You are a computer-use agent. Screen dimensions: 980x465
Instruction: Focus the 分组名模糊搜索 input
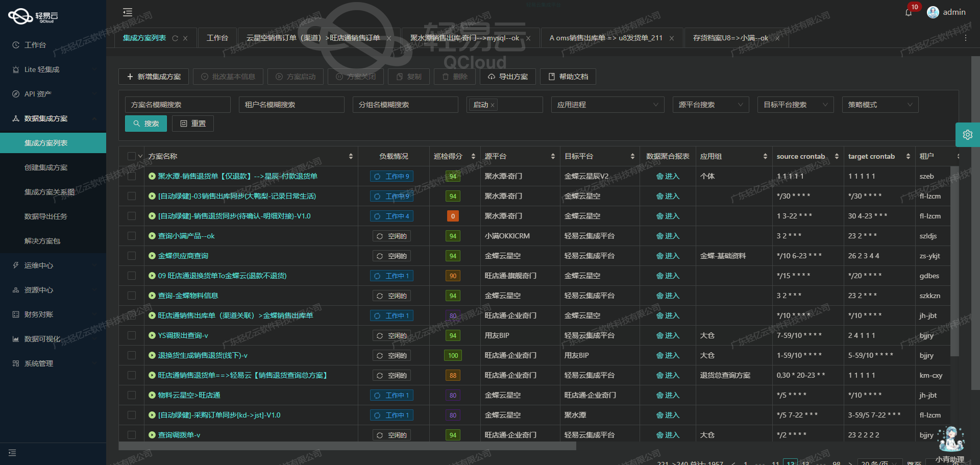pos(405,105)
